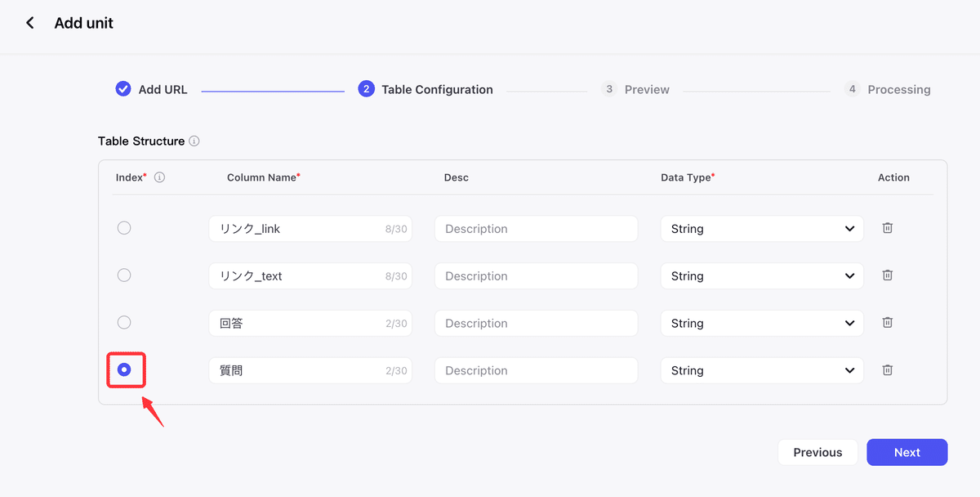This screenshot has width=980, height=497.
Task: Edit the リンク_text column name field
Action: pos(310,276)
